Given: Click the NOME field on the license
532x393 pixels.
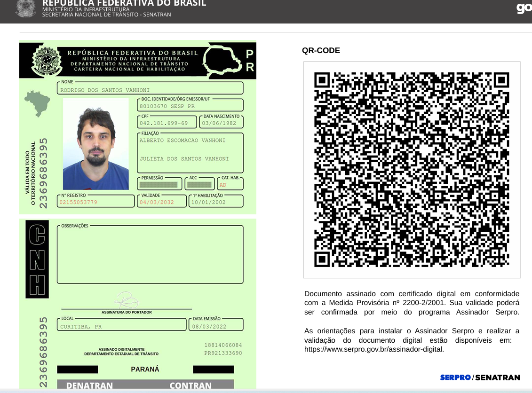Looking at the screenshot, I should [x=150, y=88].
